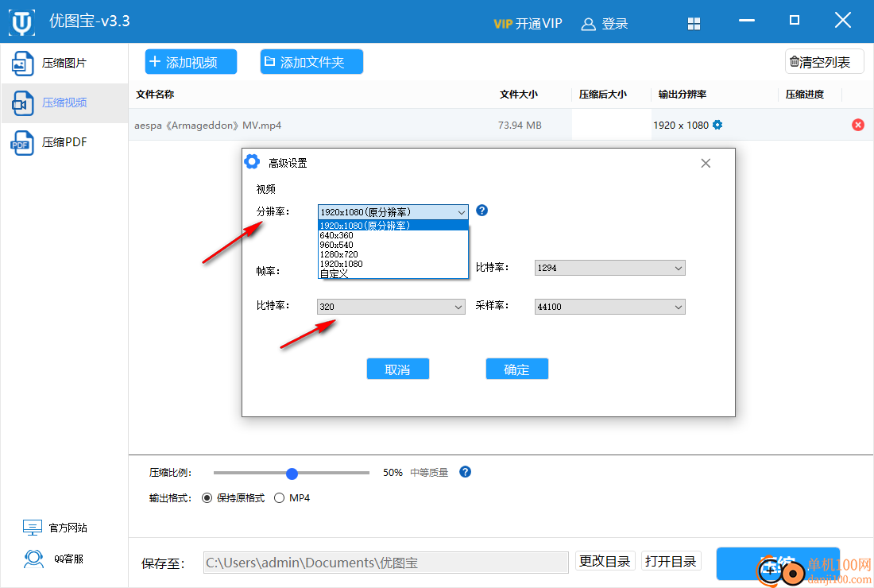Click the 文件大小 column header

518,95
